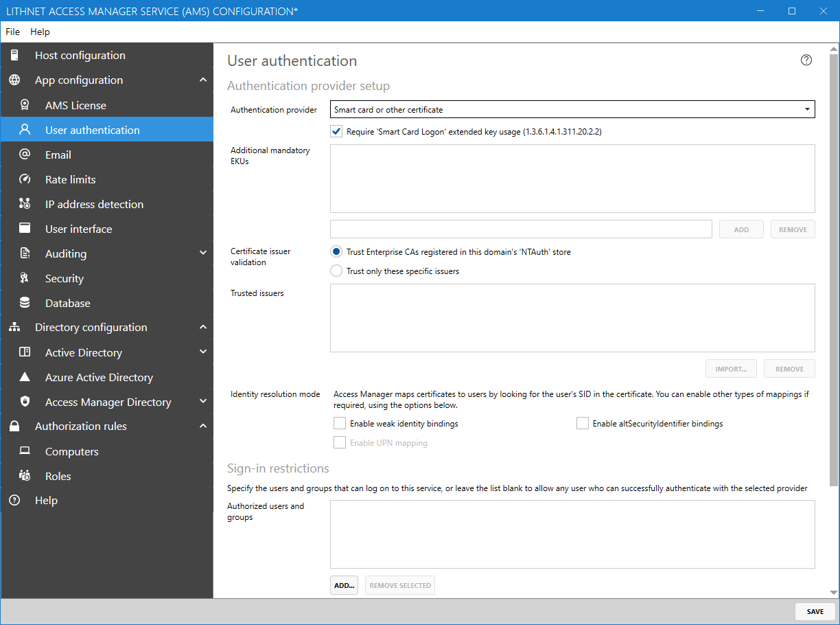Image resolution: width=840 pixels, height=625 pixels.
Task: Open the File menu
Action: point(13,32)
